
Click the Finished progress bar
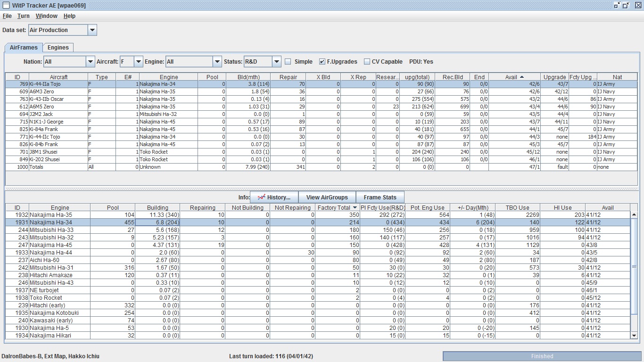(x=542, y=356)
